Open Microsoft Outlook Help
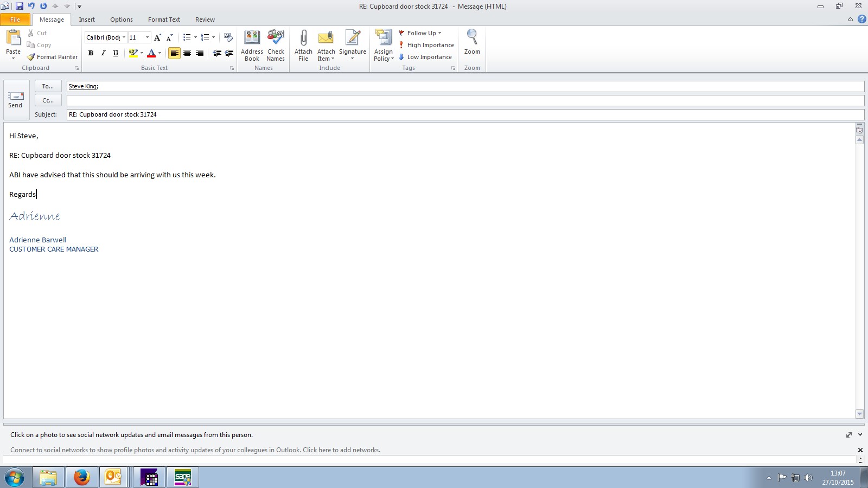The width and height of the screenshot is (868, 488). click(x=861, y=20)
